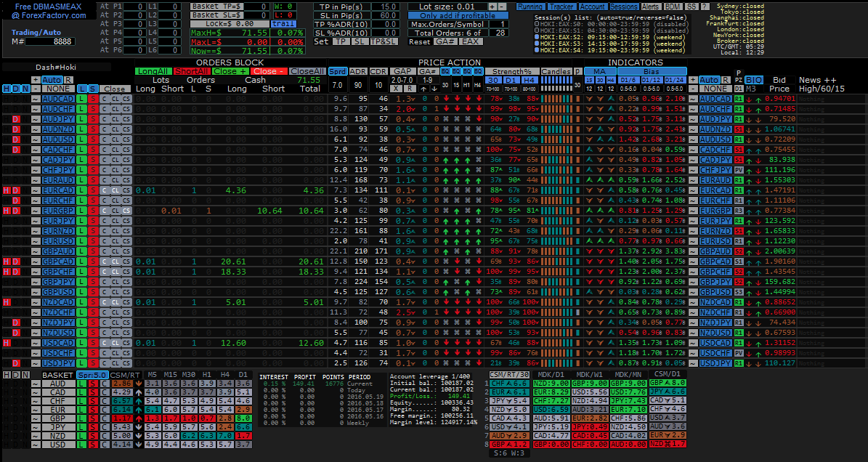868x462 pixels.
Task: Click the GA# up arrow button
Action: [x=425, y=89]
